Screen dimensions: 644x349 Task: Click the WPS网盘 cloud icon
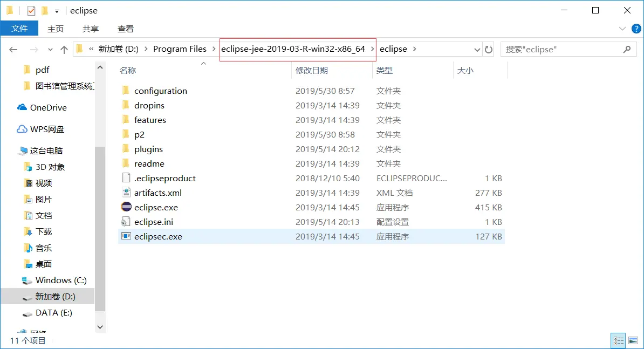pyautogui.click(x=22, y=129)
